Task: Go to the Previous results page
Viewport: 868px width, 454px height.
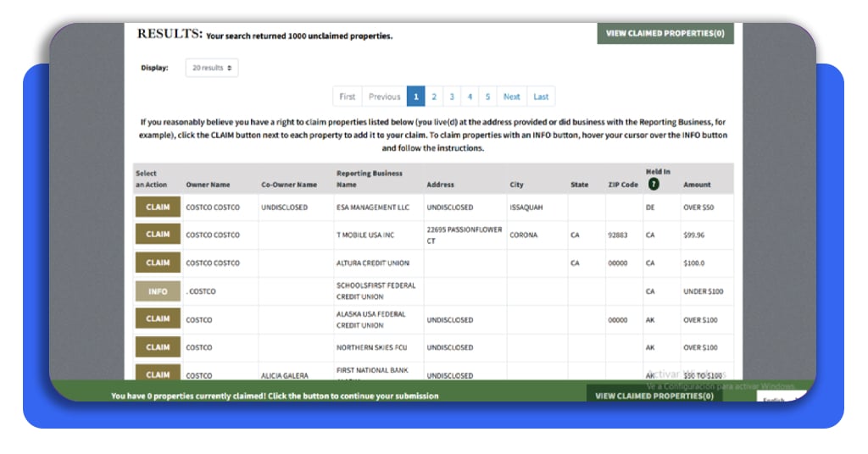Action: (x=384, y=97)
